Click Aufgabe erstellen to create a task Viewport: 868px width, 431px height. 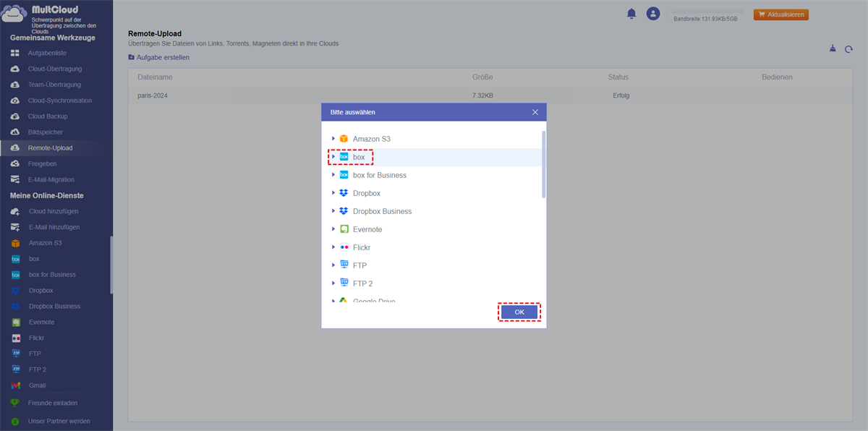coord(158,57)
